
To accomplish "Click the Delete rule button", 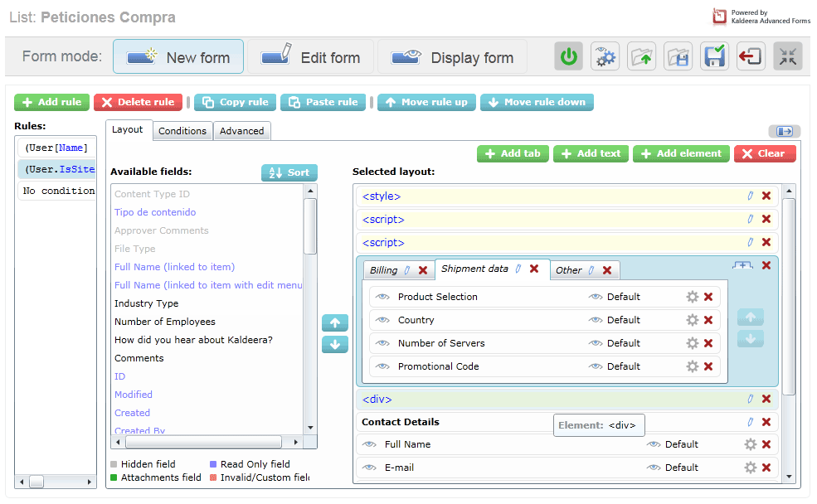I will point(138,102).
